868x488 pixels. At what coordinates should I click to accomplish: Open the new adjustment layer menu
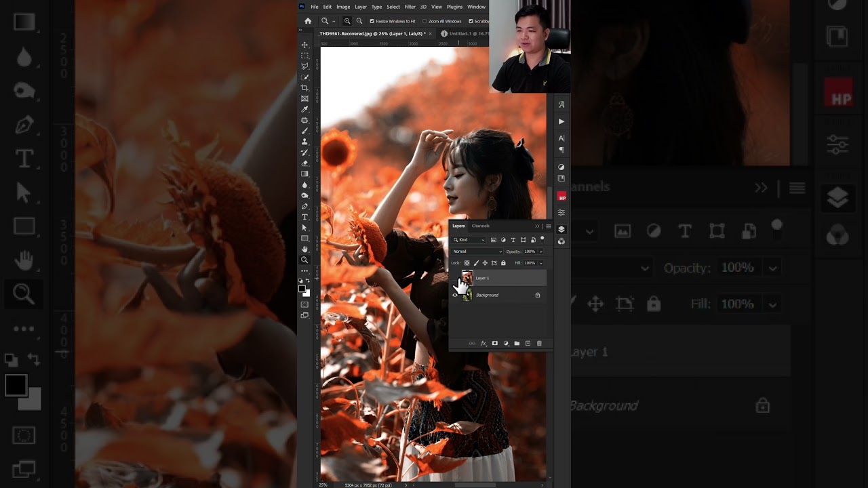[506, 344]
